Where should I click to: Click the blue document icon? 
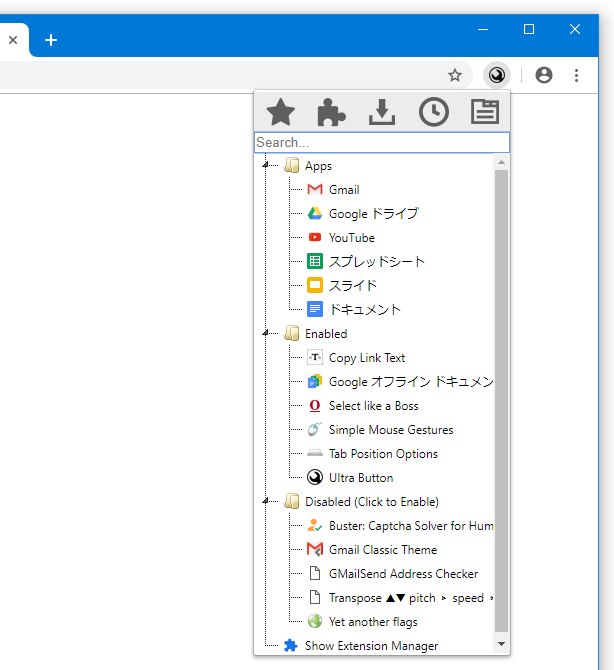(x=315, y=309)
